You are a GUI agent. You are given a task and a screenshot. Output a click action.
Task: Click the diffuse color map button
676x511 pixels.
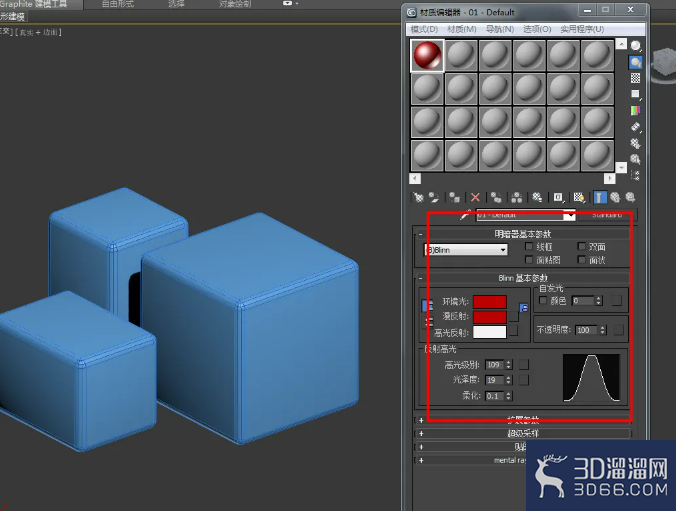click(513, 317)
